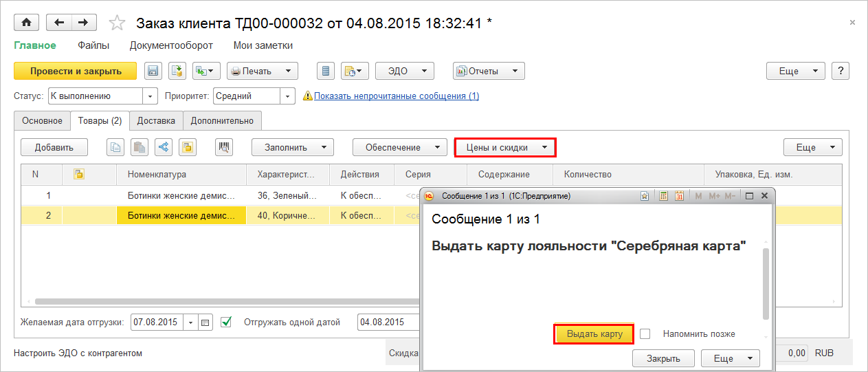The image size is (868, 372).
Task: Switch to the Доставка tab
Action: point(156,120)
